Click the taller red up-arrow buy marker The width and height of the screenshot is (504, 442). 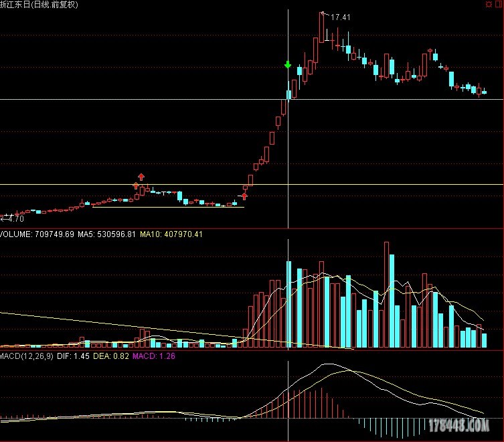click(141, 177)
